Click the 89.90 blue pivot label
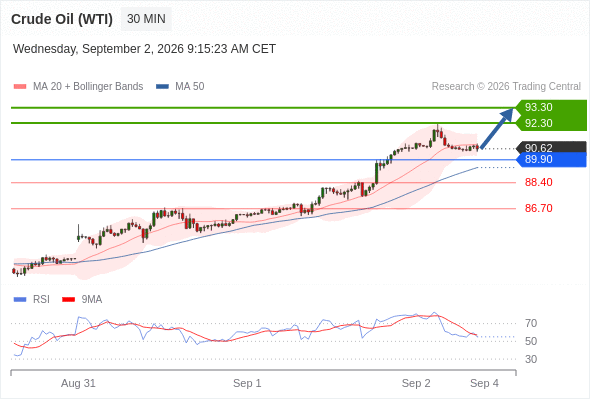The width and height of the screenshot is (590, 400). (551, 160)
